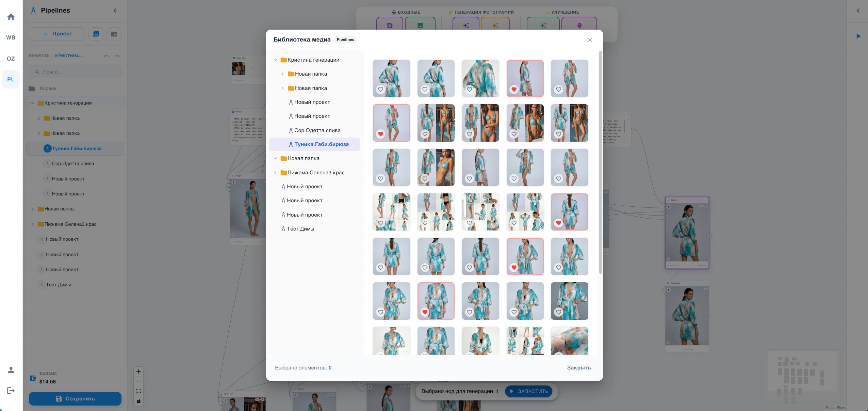This screenshot has width=868, height=411.
Task: Switch to the WB section
Action: pyautogui.click(x=11, y=37)
